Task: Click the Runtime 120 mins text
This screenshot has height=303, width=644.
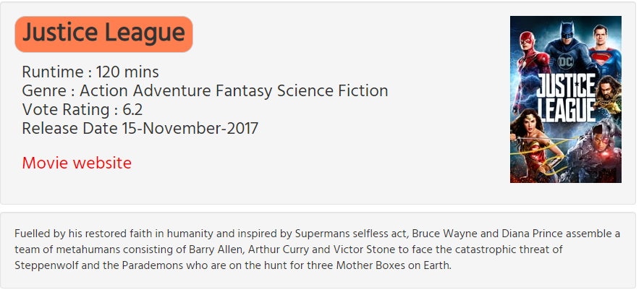Action: coord(90,72)
